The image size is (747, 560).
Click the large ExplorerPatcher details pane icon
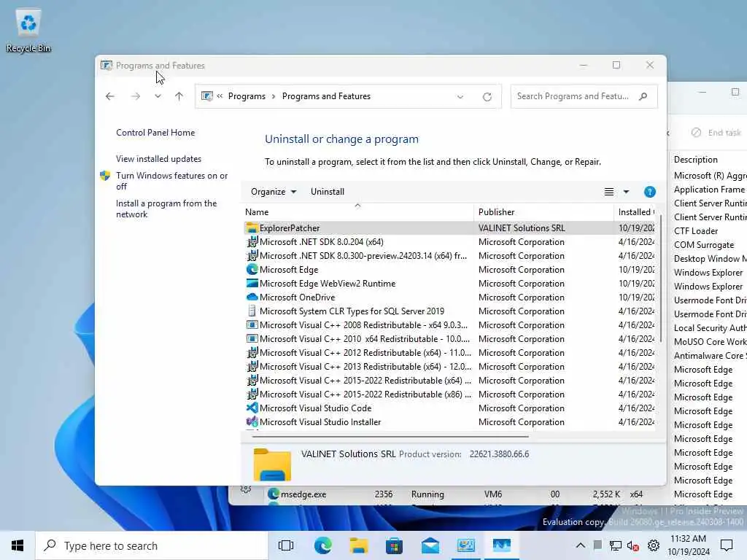point(272,464)
